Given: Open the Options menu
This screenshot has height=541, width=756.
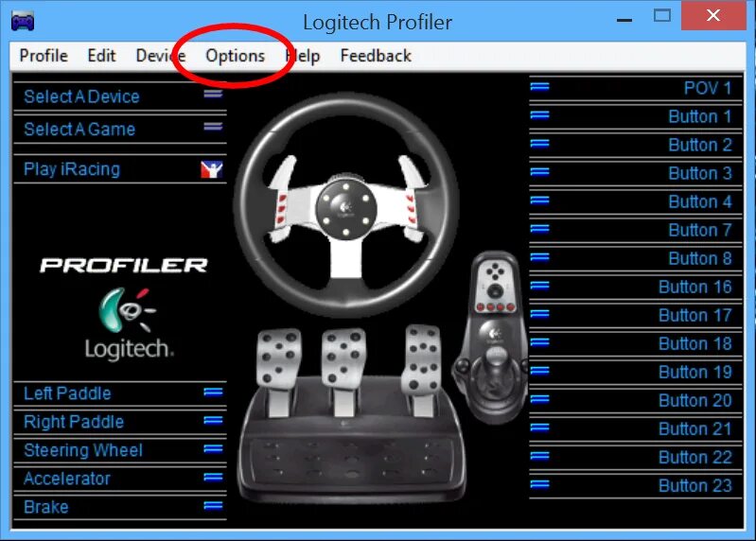Looking at the screenshot, I should 236,56.
